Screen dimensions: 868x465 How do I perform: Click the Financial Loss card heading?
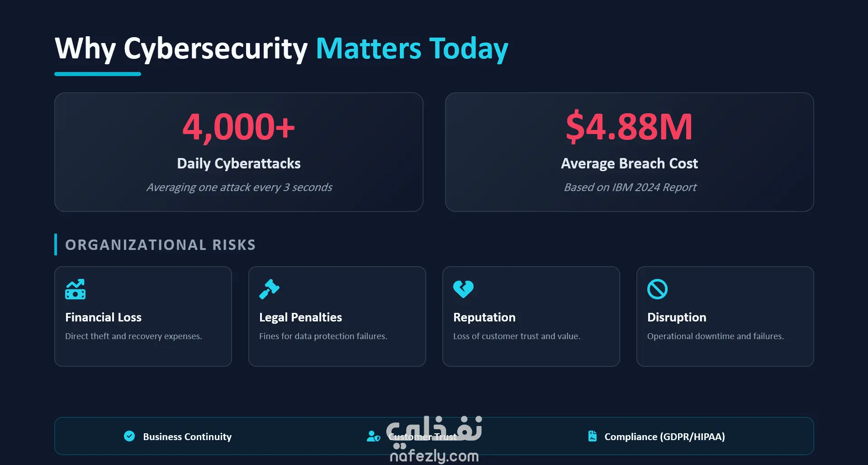click(x=103, y=317)
